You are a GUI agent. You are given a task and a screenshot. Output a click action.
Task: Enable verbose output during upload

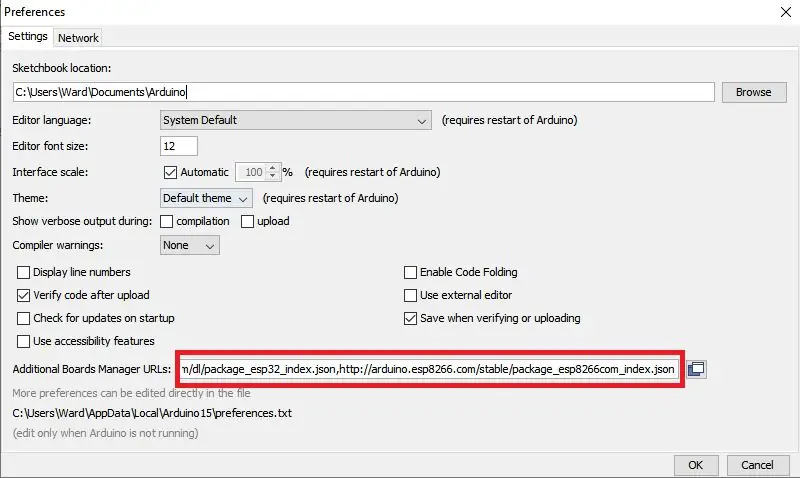[x=247, y=221]
